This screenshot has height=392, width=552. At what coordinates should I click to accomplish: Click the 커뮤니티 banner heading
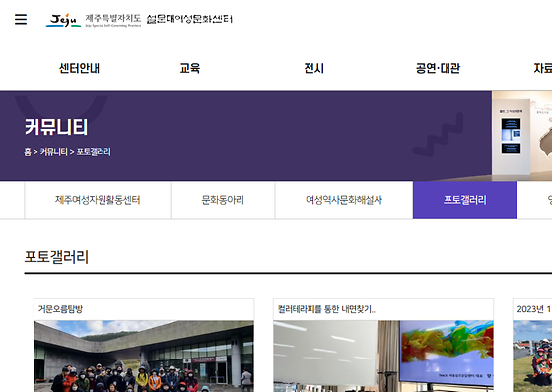56,127
